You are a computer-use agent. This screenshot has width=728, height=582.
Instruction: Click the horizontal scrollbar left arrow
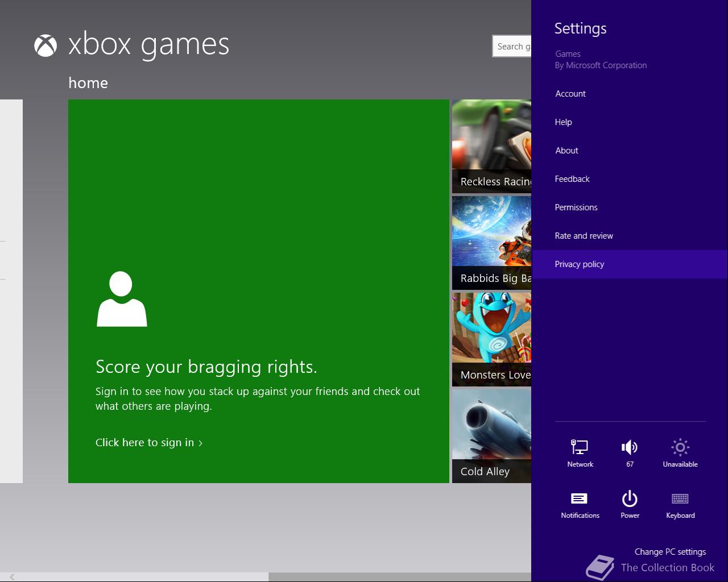(x=11, y=577)
